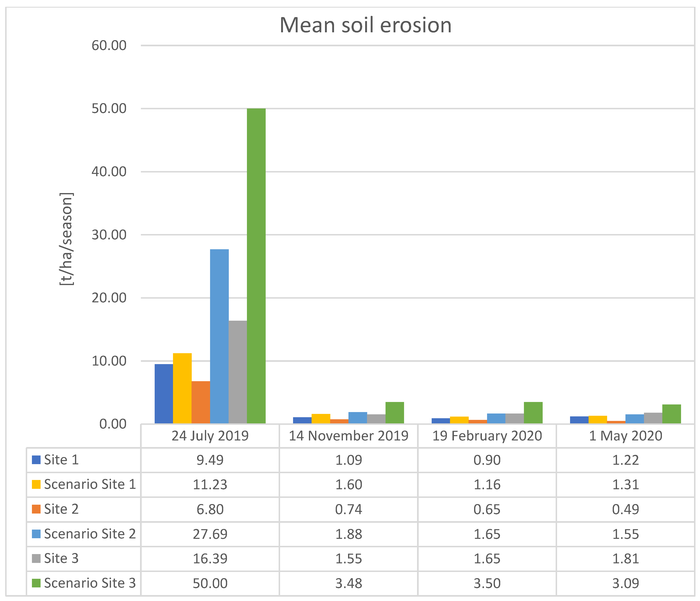Click the 3.09 data table cell

(x=625, y=584)
